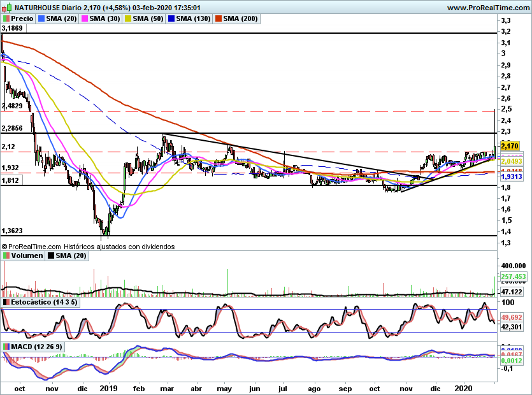532x395 pixels.
Task: Select the 2,2856 level label
Action: click(x=12, y=128)
